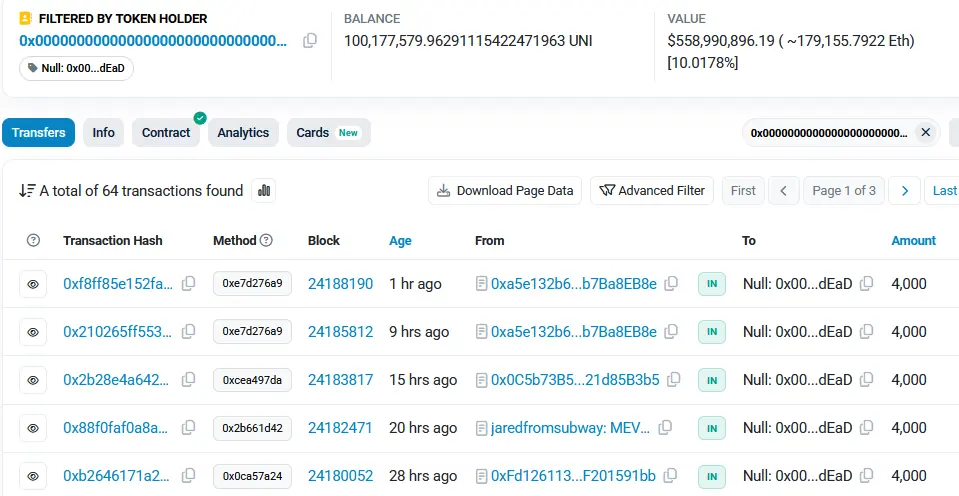
Task: Click the IN badge in 1 hr ago row
Action: 712,284
